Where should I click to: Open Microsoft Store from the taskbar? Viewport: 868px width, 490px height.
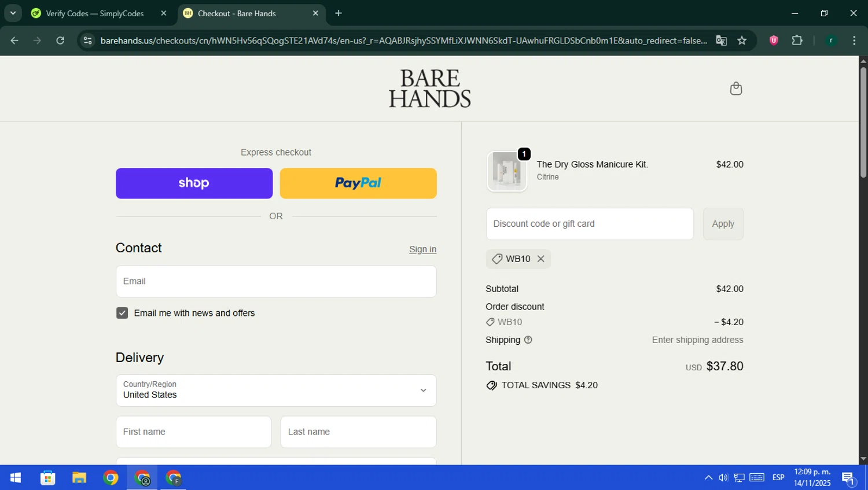[x=47, y=478]
